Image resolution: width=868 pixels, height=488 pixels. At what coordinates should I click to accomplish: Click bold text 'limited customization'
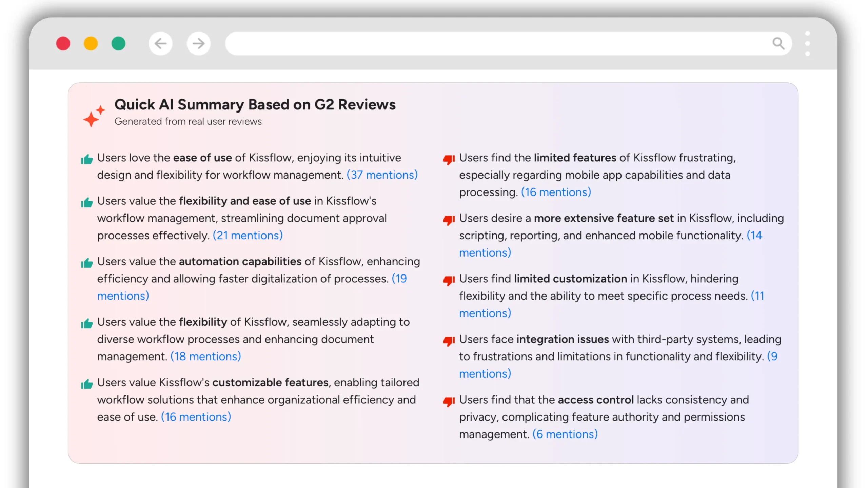click(x=571, y=279)
